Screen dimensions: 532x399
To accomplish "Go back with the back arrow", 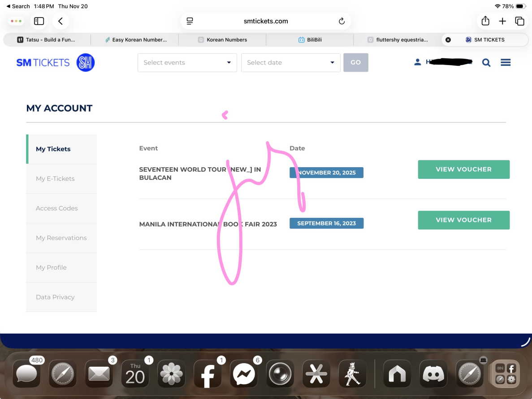I will tap(61, 21).
